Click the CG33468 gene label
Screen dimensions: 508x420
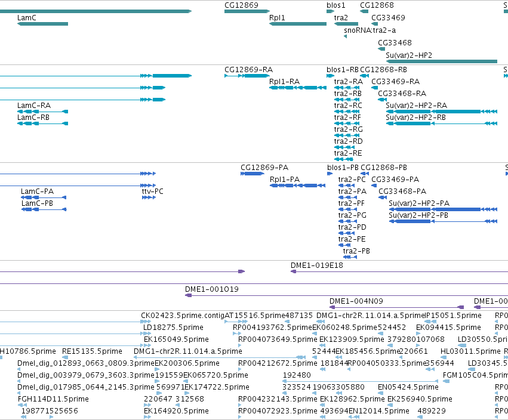[395, 43]
